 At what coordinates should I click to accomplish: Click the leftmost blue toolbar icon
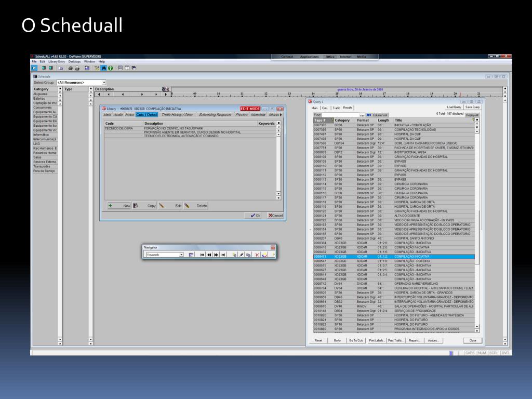pyautogui.click(x=34, y=68)
